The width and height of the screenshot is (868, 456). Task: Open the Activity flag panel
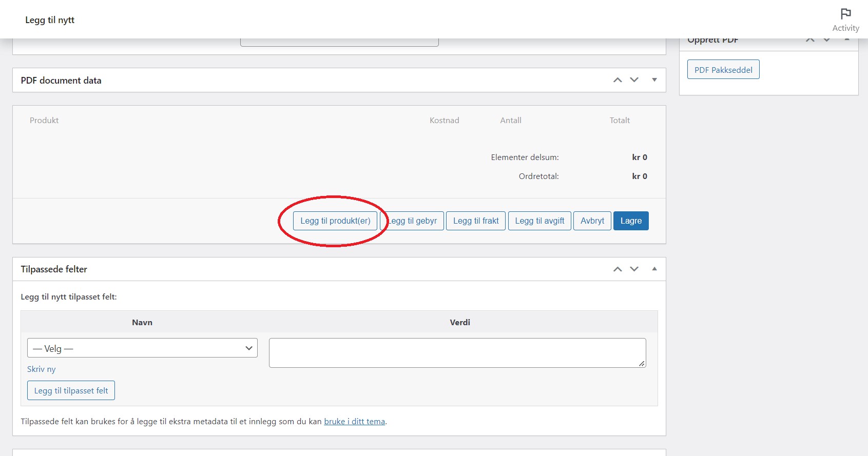coord(845,19)
